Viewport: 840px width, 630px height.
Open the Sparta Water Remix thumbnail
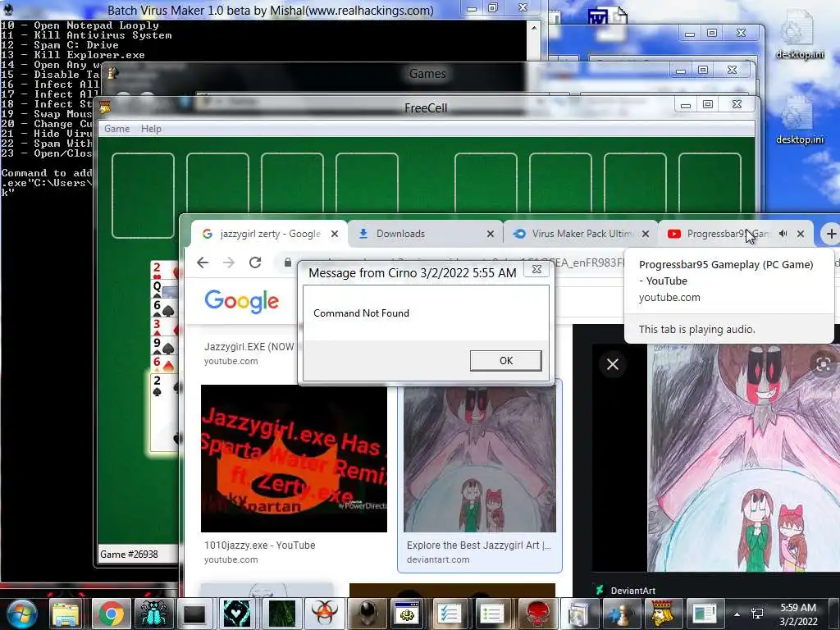click(294, 459)
